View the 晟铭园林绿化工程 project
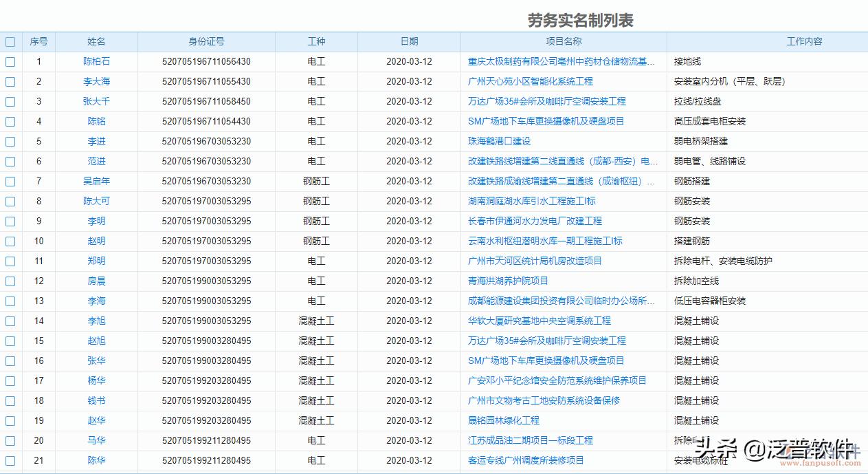The height and width of the screenshot is (474, 868). (x=505, y=420)
